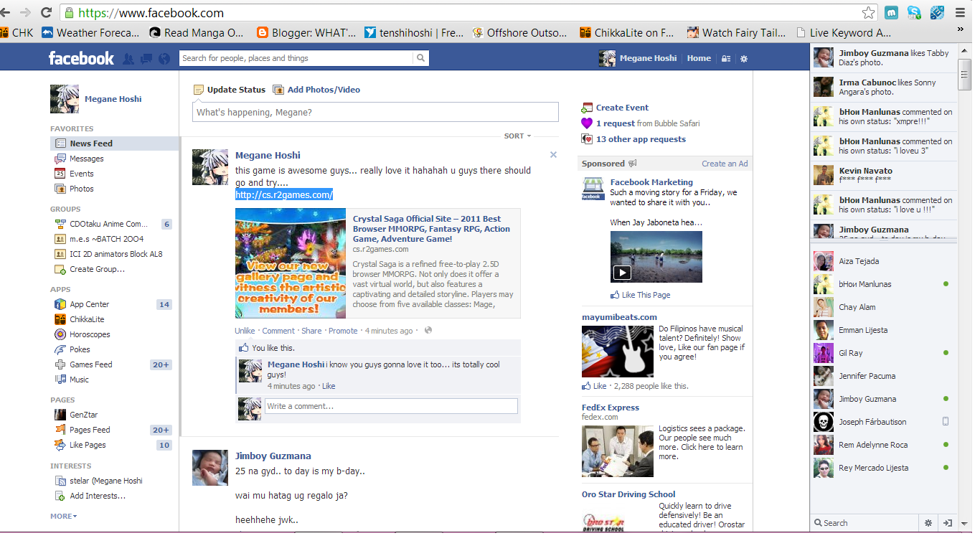
Task: Like the comment under the Crystal Saga post
Action: pos(329,386)
